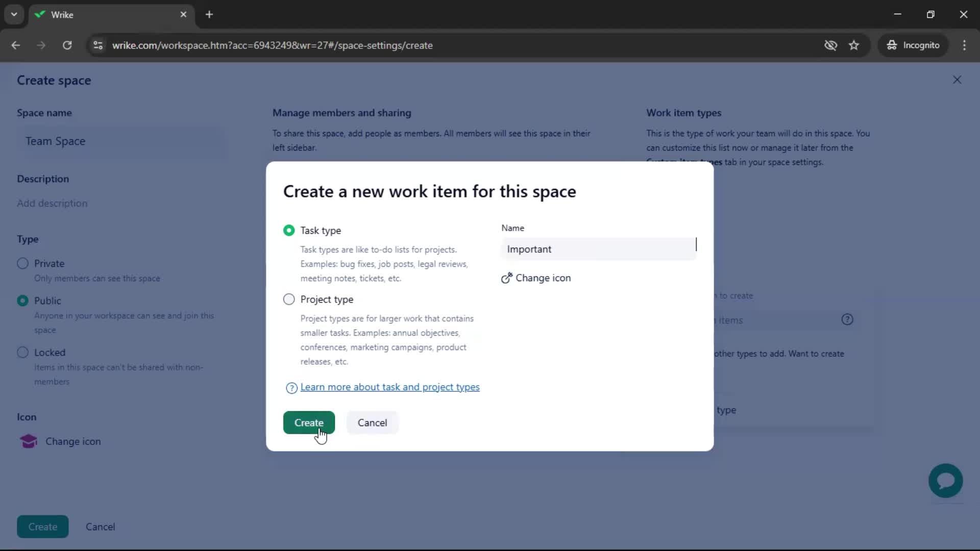Click the Create a new work item title

pos(429,191)
